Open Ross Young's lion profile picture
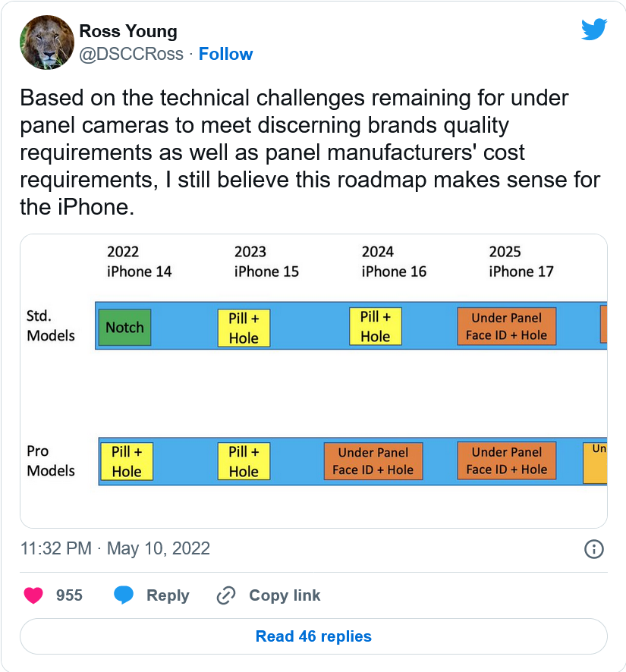The height and width of the screenshot is (672, 626). pyautogui.click(x=47, y=42)
